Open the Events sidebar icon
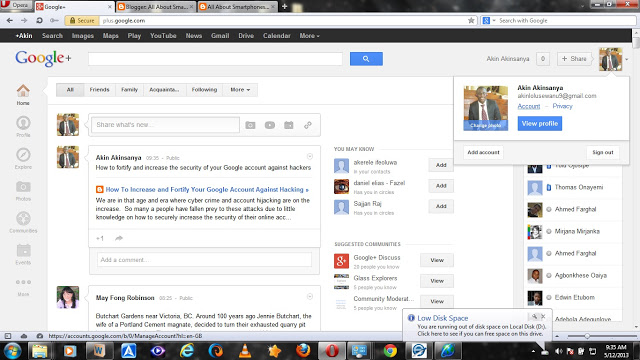Image resolution: width=640 pixels, height=360 pixels. [x=23, y=250]
